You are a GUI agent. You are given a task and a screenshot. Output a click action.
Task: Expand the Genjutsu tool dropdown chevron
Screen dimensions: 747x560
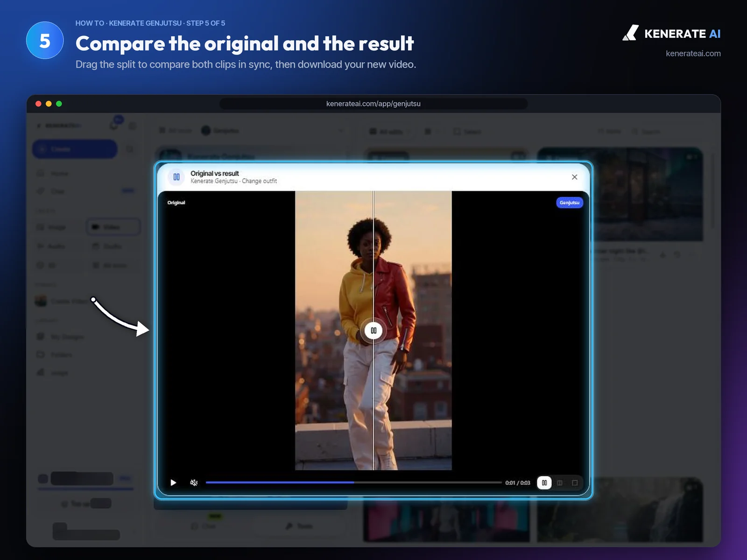341,131
